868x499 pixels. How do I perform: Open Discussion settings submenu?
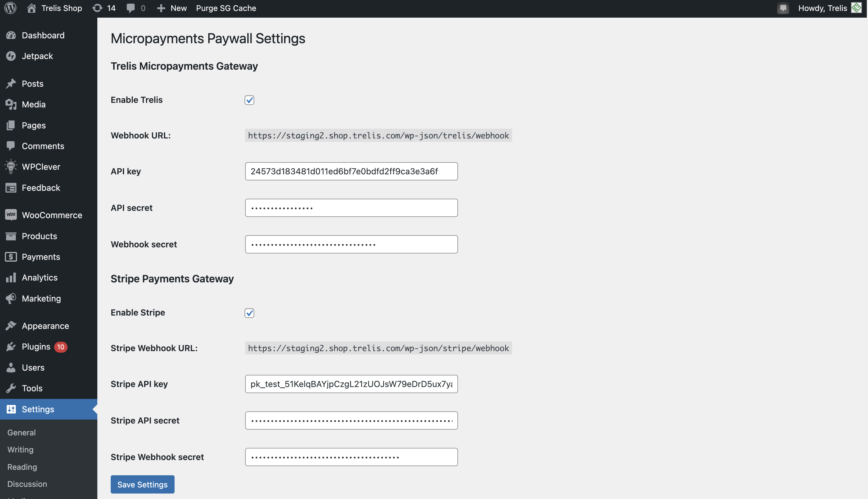point(27,484)
